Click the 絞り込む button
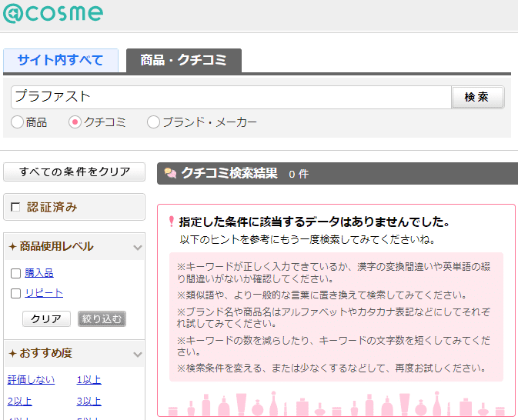 point(102,318)
